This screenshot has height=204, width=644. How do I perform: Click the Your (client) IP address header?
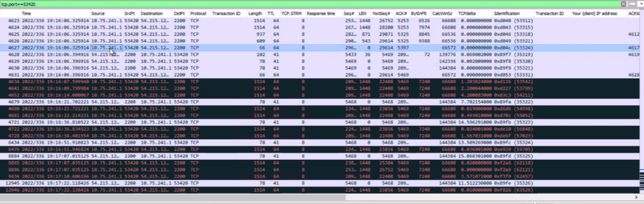pos(598,13)
